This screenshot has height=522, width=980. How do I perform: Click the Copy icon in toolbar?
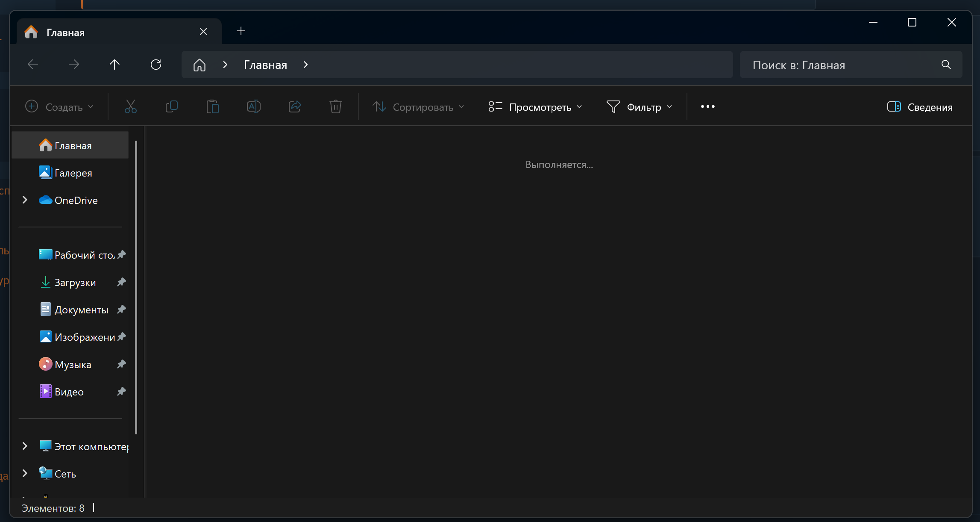click(171, 106)
